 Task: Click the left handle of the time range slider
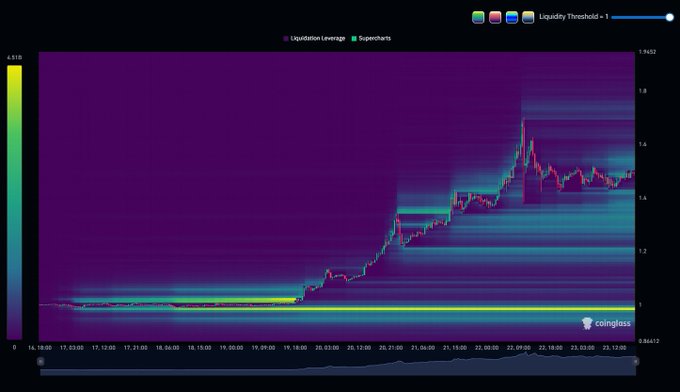41,361
